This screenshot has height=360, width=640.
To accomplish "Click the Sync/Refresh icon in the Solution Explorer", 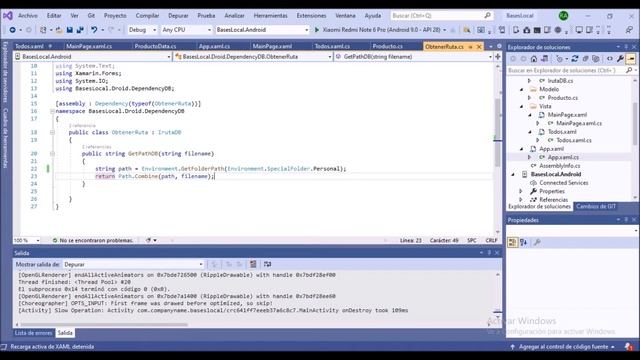I will pos(575,59).
